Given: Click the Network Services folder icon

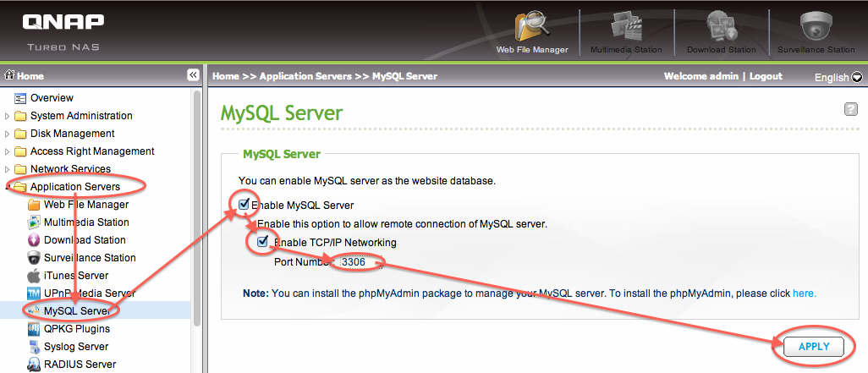Looking at the screenshot, I should pyautogui.click(x=20, y=169).
